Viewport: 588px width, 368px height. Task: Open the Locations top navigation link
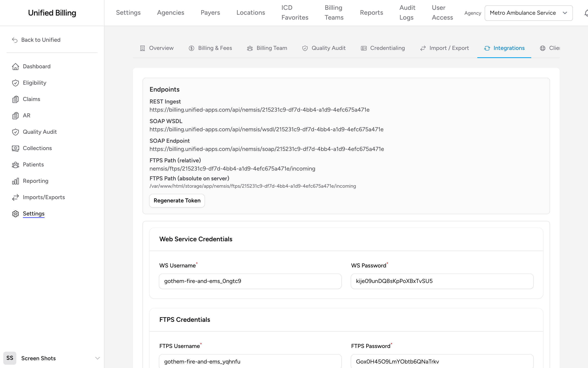coord(251,13)
